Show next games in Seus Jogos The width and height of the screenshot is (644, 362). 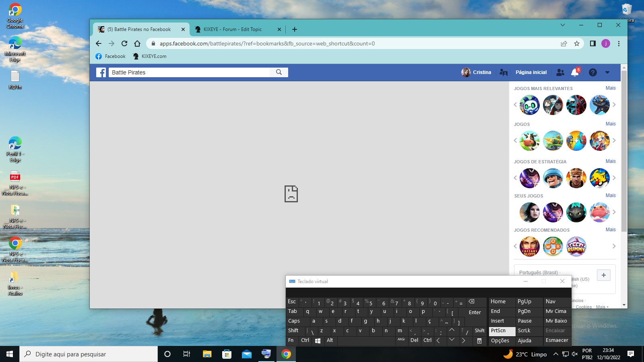[614, 212]
